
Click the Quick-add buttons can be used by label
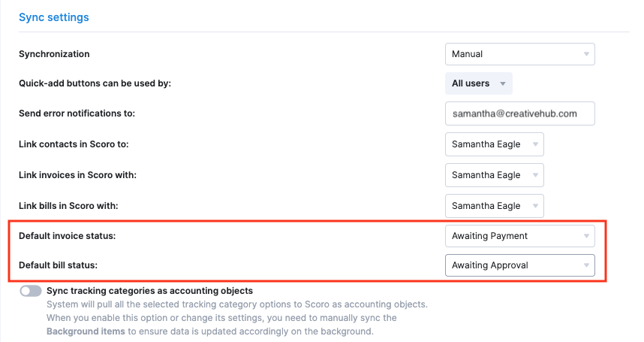(x=95, y=83)
